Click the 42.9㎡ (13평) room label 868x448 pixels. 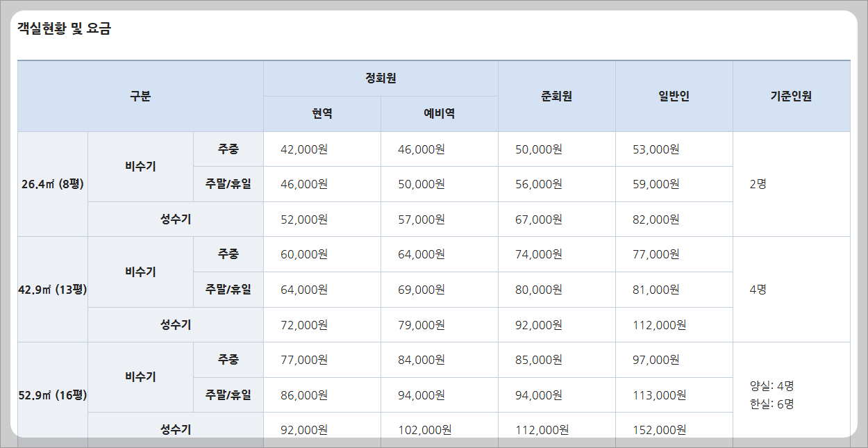click(52, 289)
